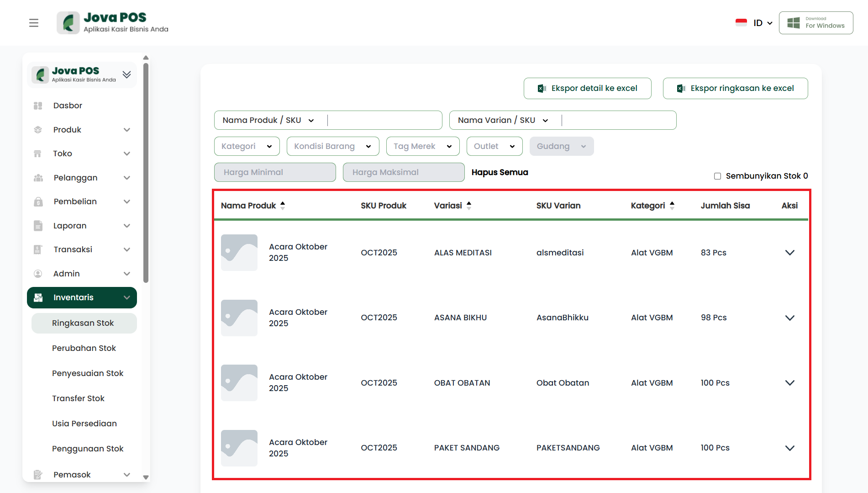The width and height of the screenshot is (868, 493).
Task: Click the Harga Minimal input field
Action: [275, 172]
